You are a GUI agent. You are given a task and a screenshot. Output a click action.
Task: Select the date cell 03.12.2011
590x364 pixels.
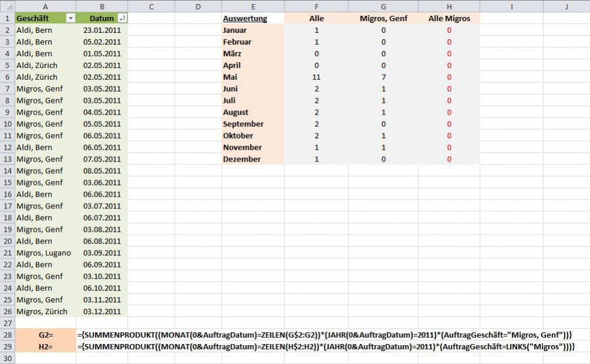tap(102, 311)
